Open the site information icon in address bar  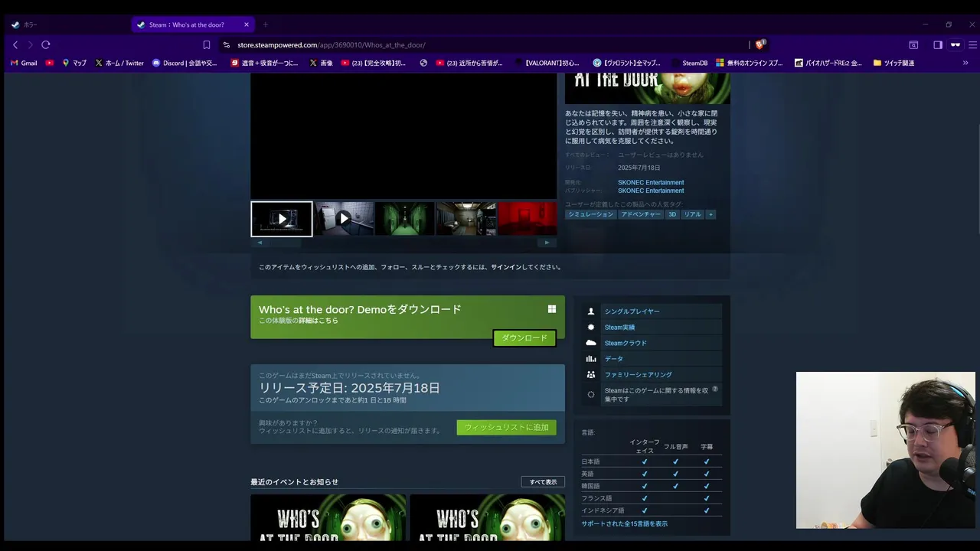227,45
